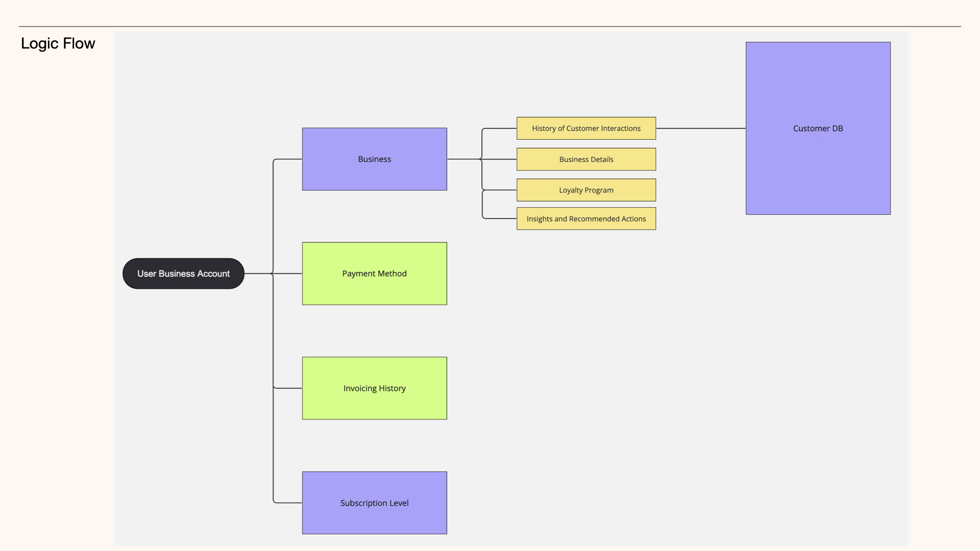Viewport: 980px width, 551px height.
Task: Click the Logic Flow title text
Action: [58, 43]
